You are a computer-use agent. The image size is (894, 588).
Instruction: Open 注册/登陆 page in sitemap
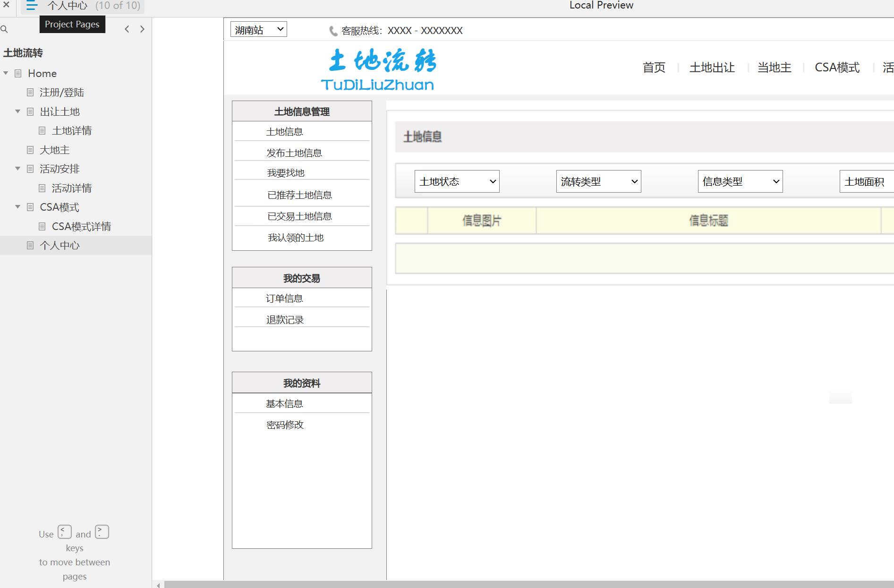(x=62, y=93)
